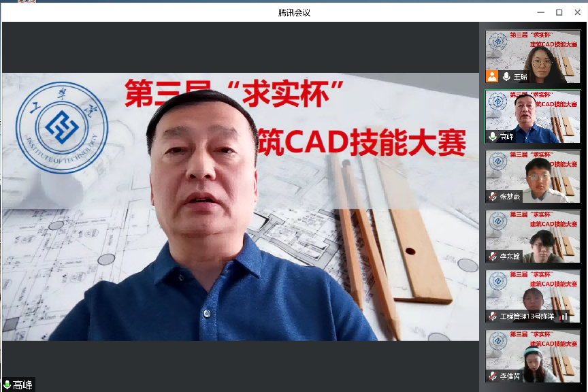Select the 工程管理13号陈洋 video thumbnail
Viewport: 588px width, 392px height.
coord(532,291)
